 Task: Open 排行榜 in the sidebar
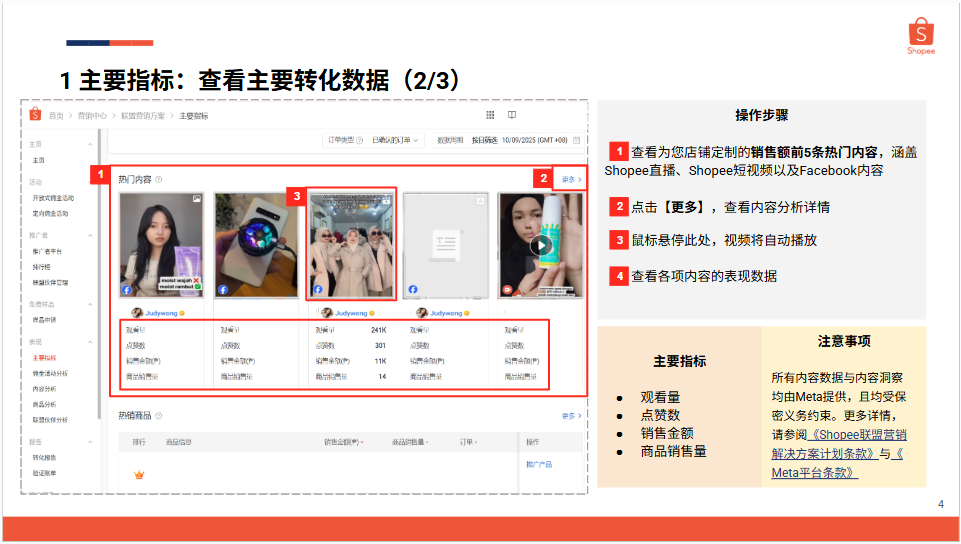[x=42, y=267]
